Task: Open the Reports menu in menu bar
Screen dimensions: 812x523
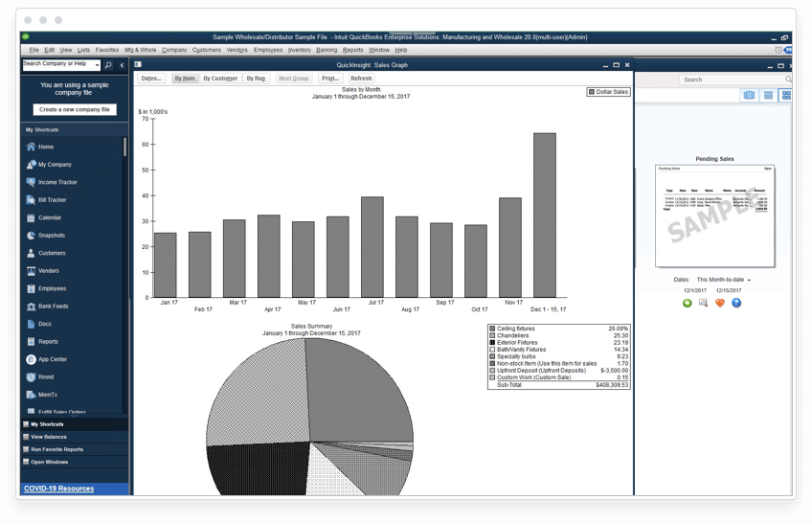Action: 352,50
